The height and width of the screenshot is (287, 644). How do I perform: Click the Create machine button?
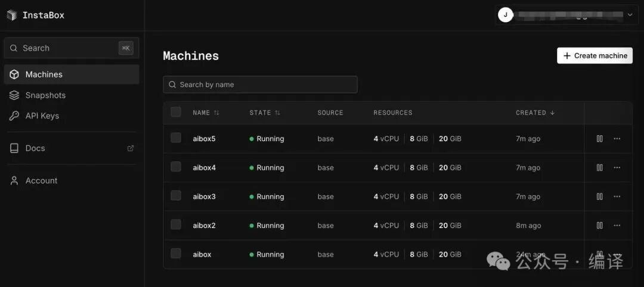(x=595, y=56)
